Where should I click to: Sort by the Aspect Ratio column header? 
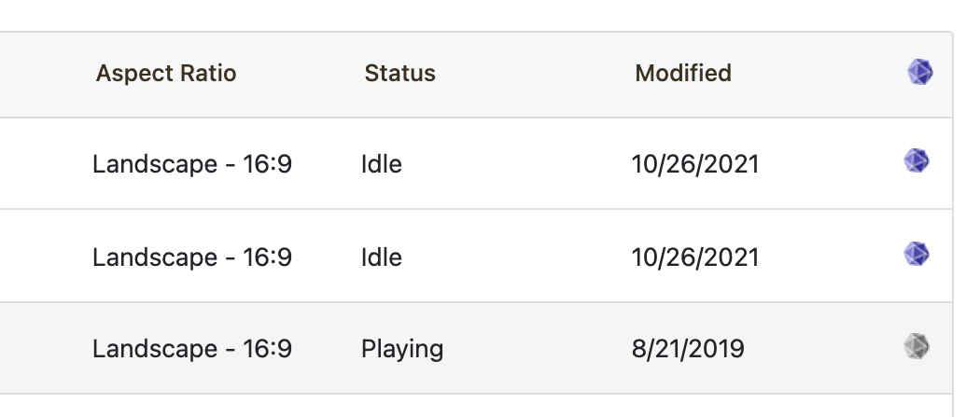(166, 73)
